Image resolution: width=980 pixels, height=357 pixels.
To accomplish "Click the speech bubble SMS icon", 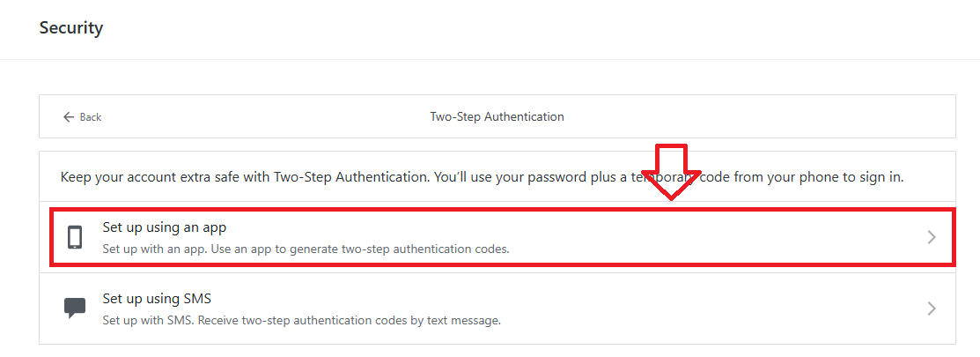I will (75, 309).
